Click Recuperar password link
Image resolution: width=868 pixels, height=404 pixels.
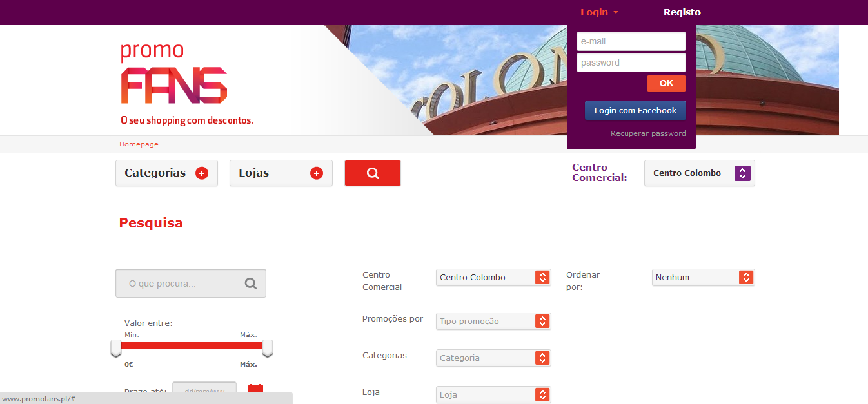pyautogui.click(x=648, y=133)
